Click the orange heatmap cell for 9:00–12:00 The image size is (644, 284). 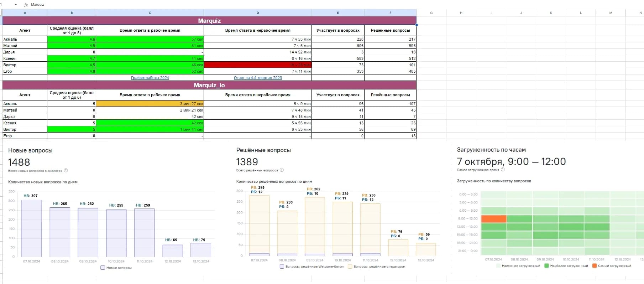click(494, 219)
